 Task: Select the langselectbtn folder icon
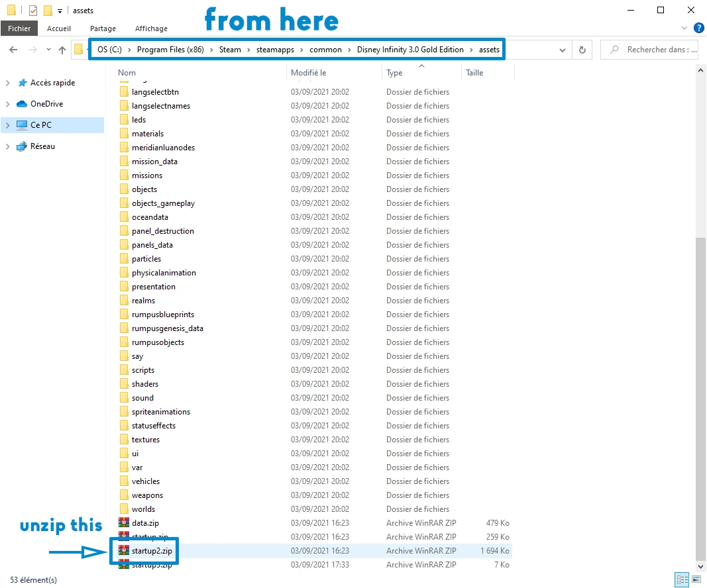[124, 92]
